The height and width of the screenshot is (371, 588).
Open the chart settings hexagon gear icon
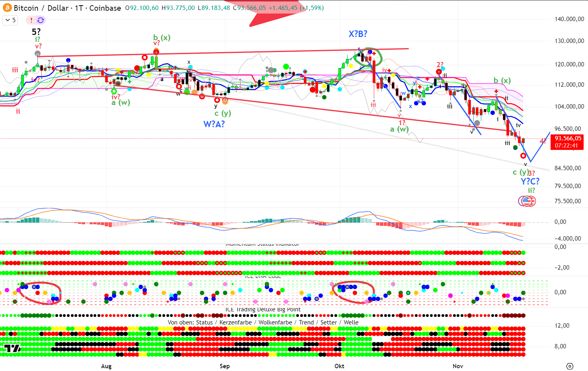click(x=570, y=366)
